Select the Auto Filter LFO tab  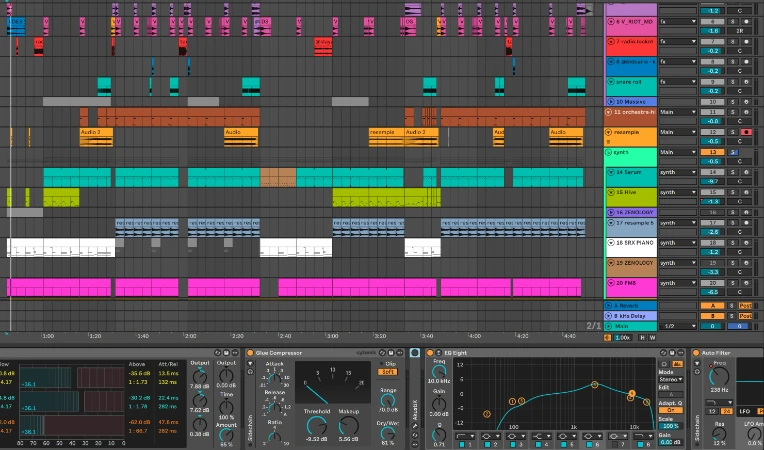(745, 412)
